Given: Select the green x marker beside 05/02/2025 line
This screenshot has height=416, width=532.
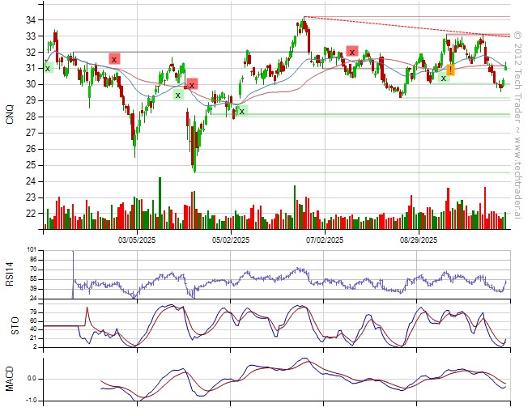Looking at the screenshot, I should [241, 111].
